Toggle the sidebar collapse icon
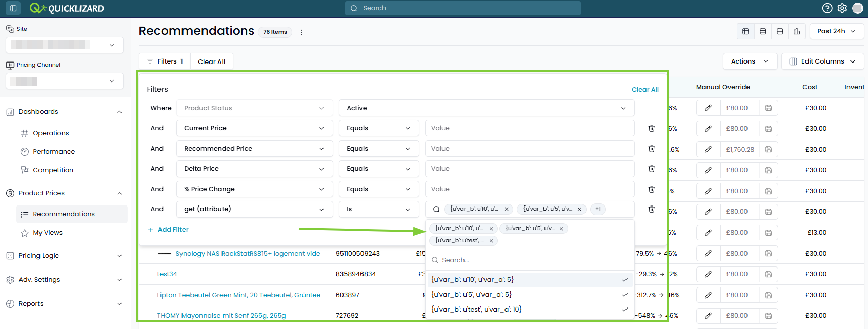The height and width of the screenshot is (329, 868). click(13, 8)
